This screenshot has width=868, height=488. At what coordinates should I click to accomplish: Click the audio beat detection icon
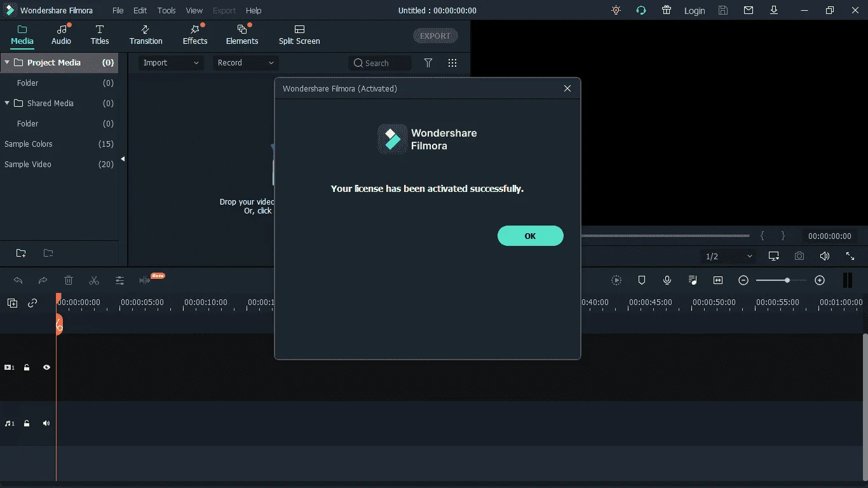tap(145, 280)
